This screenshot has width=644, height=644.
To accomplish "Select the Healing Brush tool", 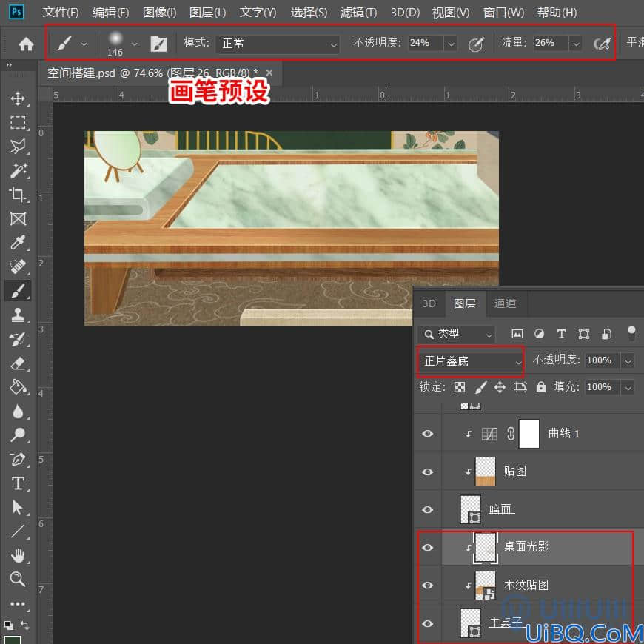I will (x=18, y=266).
